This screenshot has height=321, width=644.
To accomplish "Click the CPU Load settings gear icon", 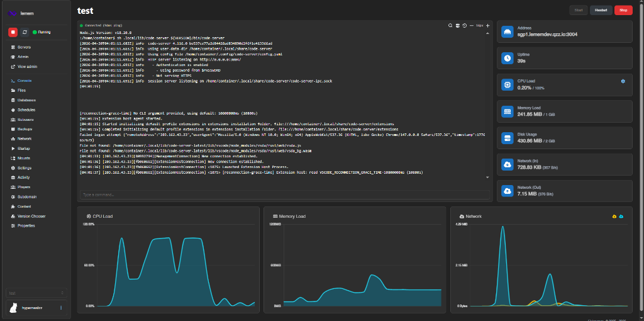I will (623, 81).
